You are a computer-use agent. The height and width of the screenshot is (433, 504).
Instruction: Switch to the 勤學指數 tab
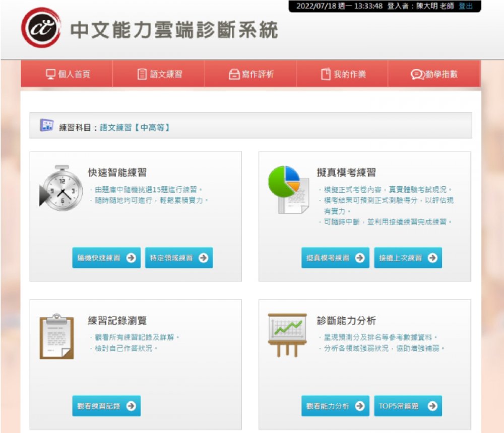pos(434,75)
